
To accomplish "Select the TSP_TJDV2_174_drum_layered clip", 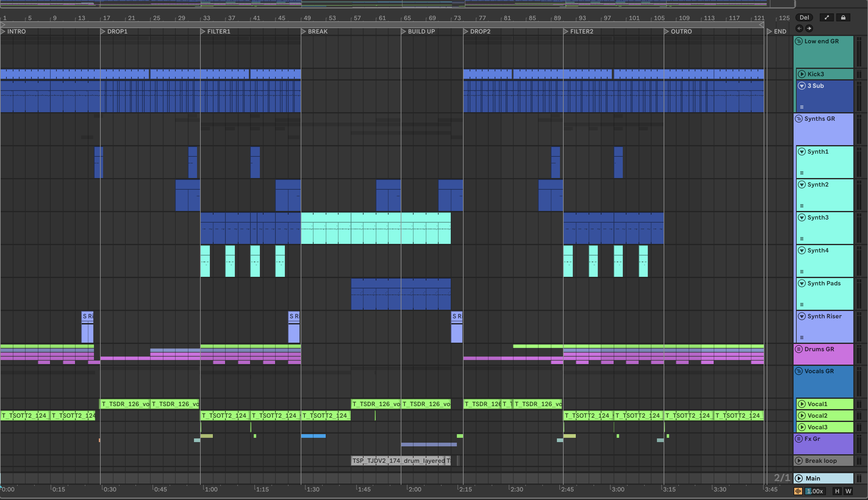I will point(398,461).
